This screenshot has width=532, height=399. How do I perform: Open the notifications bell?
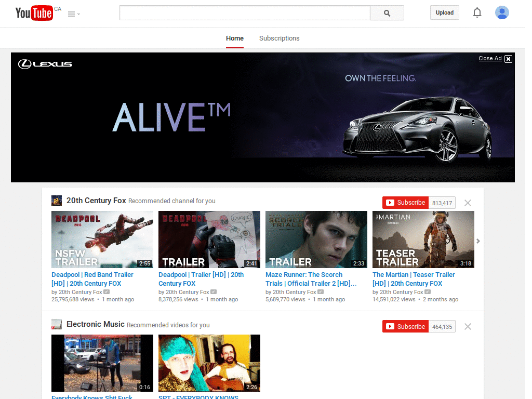click(x=477, y=12)
